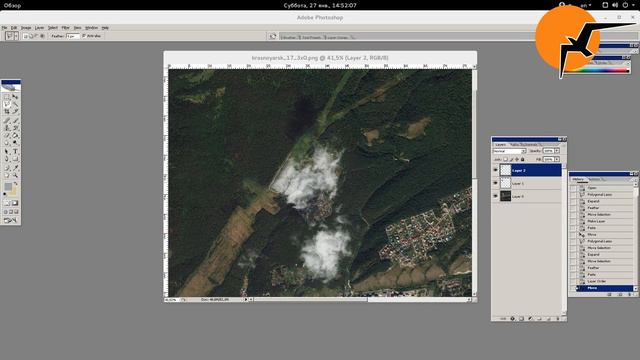Image resolution: width=640 pixels, height=360 pixels.
Task: Click the swap foreground/background colors arrow
Action: pos(16,184)
